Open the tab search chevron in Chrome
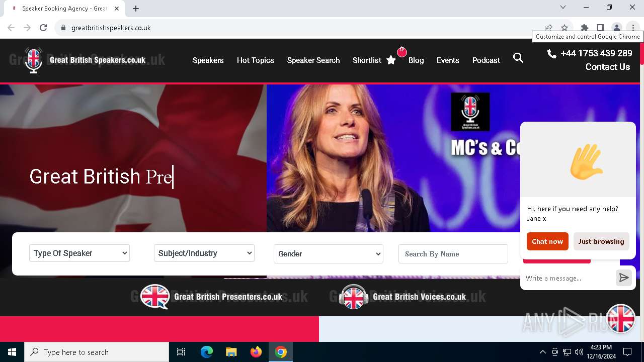This screenshot has width=644, height=362. pos(563,7)
